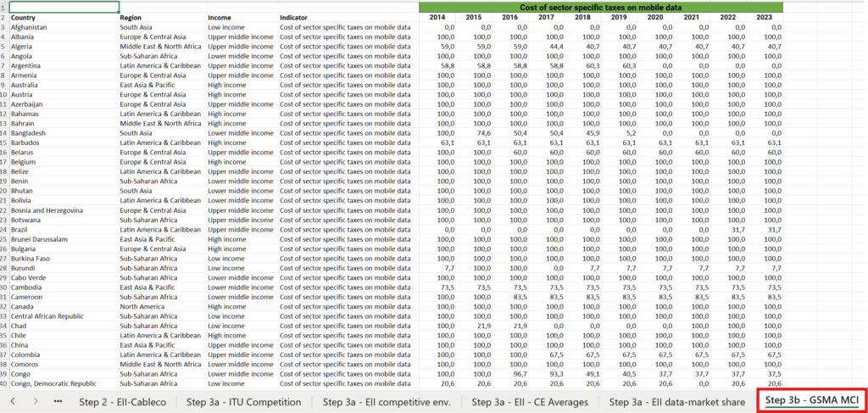Click the 2014 year header
Screen dimensions: 868x413
pos(437,18)
